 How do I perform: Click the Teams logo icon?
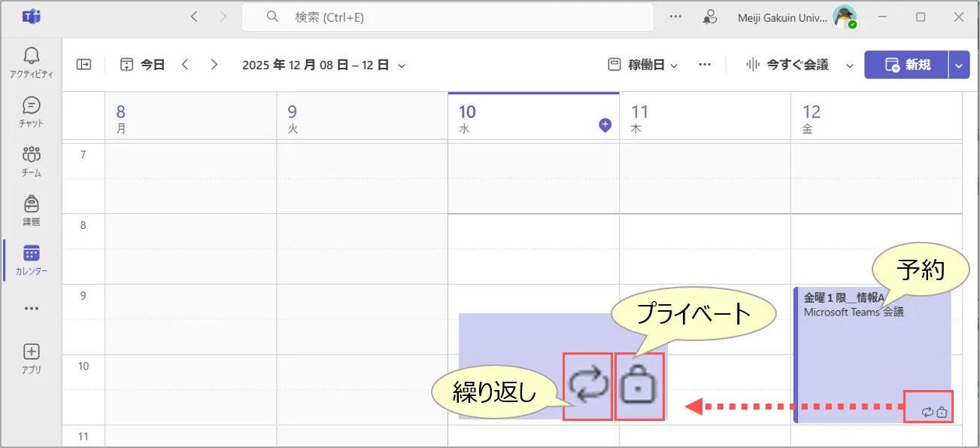(31, 17)
